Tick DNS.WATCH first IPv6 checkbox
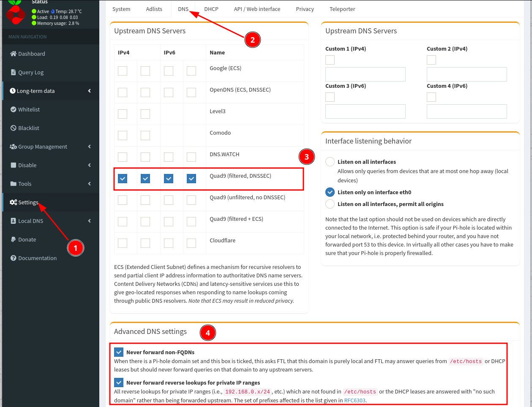Viewport: 532px width, 407px height. point(169,157)
